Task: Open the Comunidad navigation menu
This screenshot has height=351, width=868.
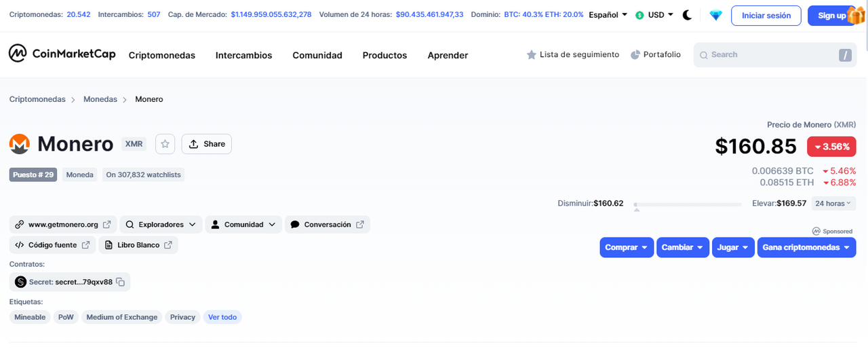Action: tap(317, 55)
